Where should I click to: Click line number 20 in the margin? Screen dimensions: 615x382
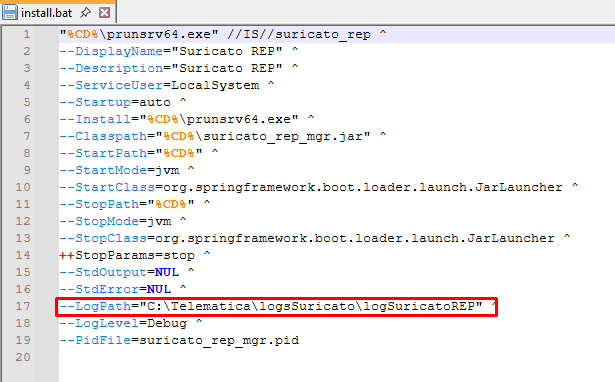coord(23,357)
